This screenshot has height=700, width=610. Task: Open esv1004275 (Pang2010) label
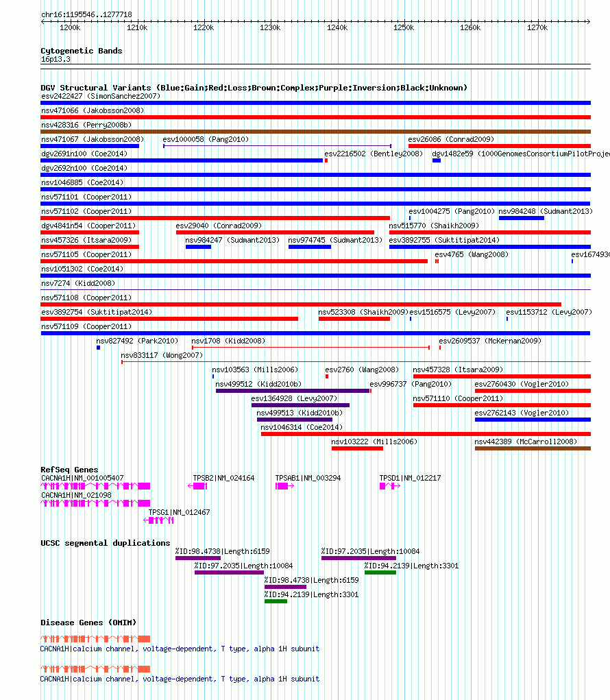coord(452,210)
